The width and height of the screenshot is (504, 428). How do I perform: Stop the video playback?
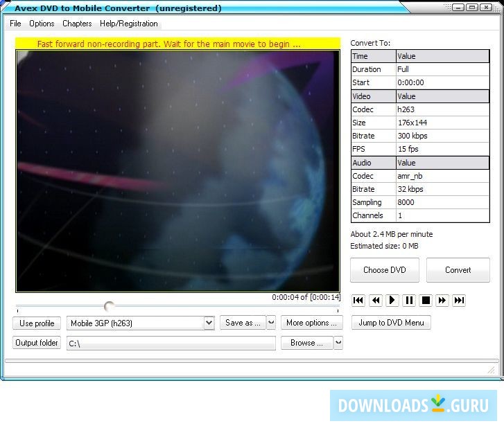(426, 300)
